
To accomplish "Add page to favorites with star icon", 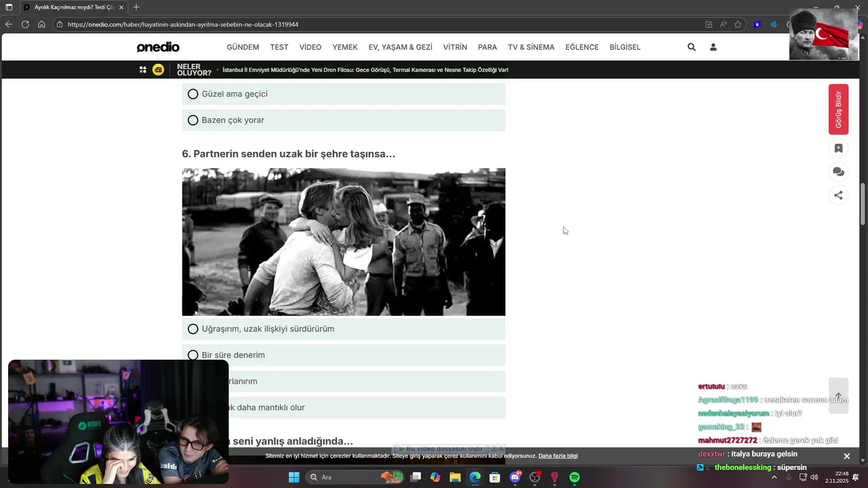I will (x=738, y=24).
